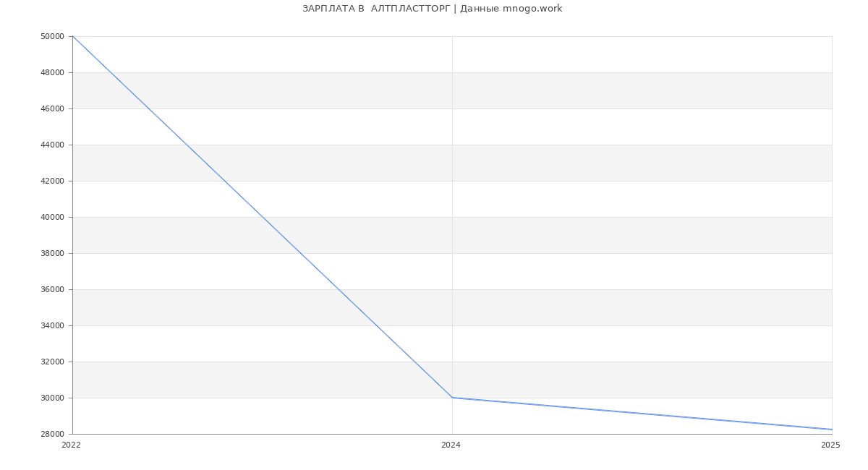The height and width of the screenshot is (470, 868).
Task: Click the salary line where it crosses 40000
Action: 263,217
